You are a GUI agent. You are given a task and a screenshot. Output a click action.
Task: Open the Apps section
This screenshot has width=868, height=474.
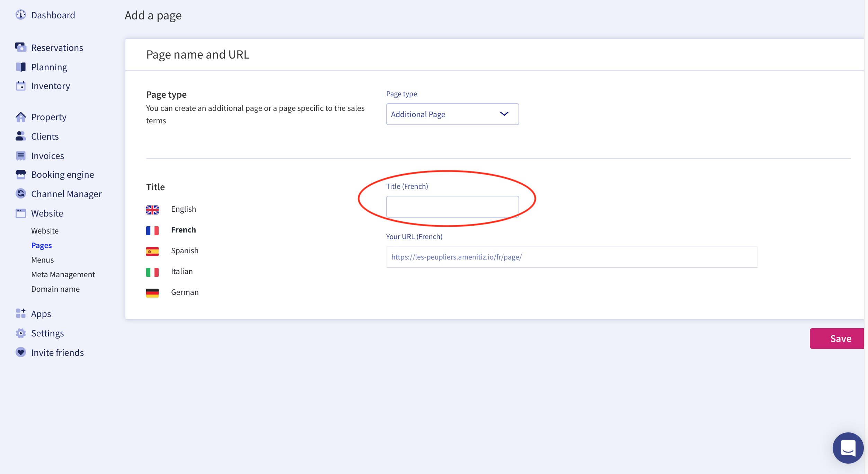click(x=41, y=314)
